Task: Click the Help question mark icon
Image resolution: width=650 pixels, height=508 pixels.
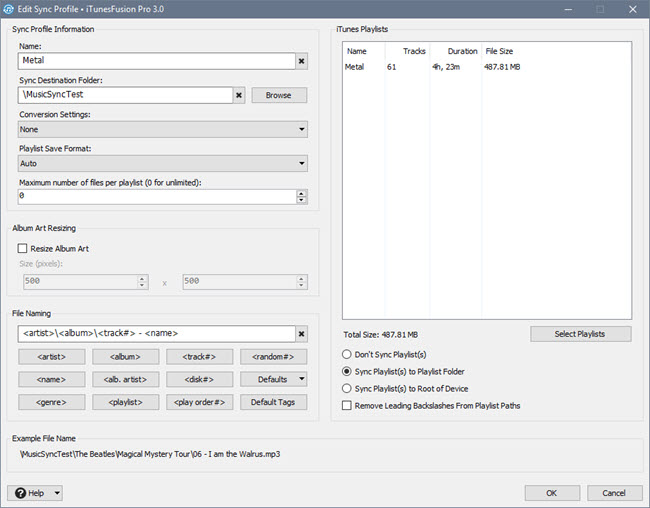Action: [21, 493]
